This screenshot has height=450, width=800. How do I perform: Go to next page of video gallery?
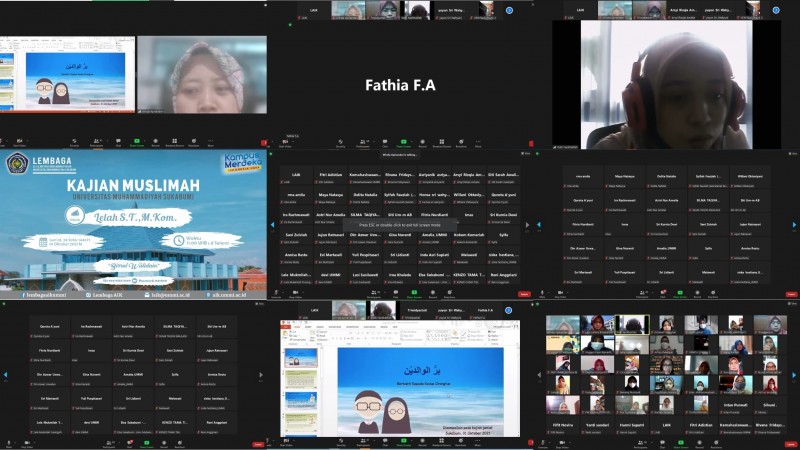coord(794,374)
